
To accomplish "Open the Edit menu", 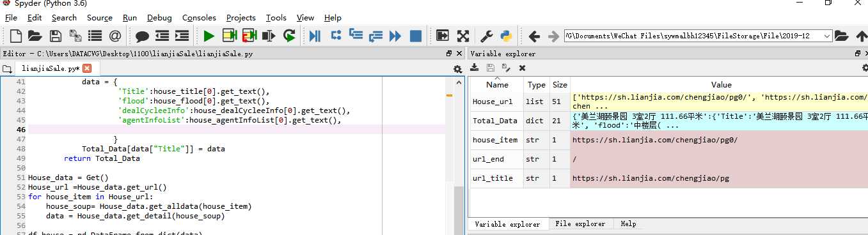I will point(35,17).
